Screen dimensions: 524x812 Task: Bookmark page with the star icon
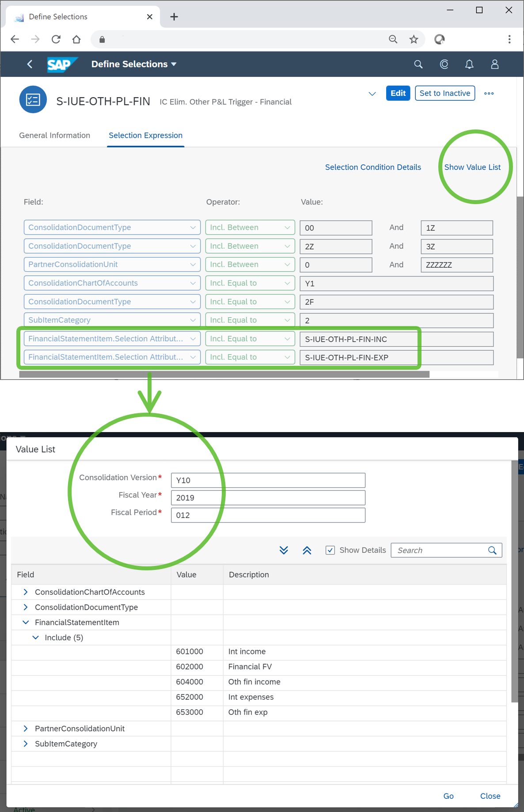[414, 39]
